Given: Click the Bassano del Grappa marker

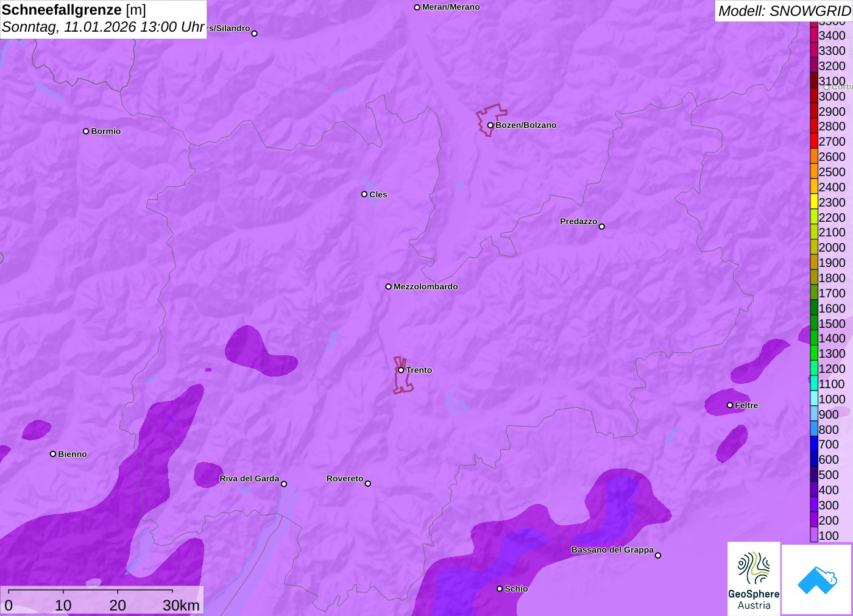Looking at the screenshot, I should point(658,555).
